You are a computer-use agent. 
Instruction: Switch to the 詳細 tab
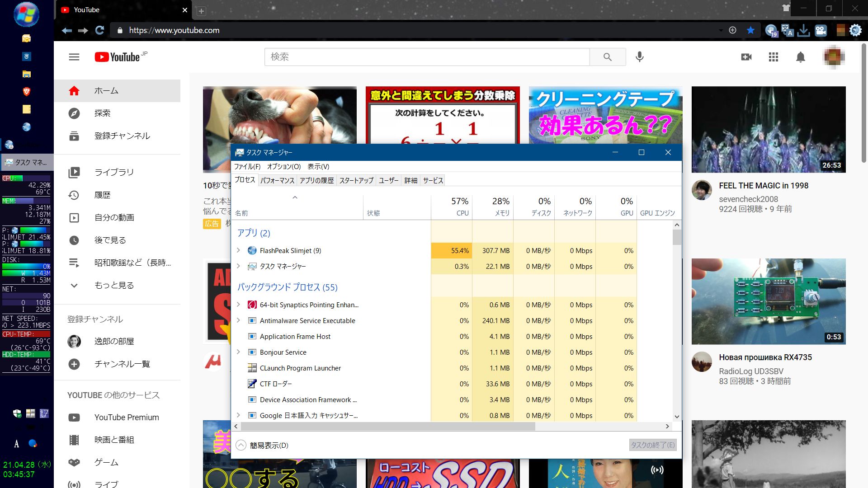[411, 181]
